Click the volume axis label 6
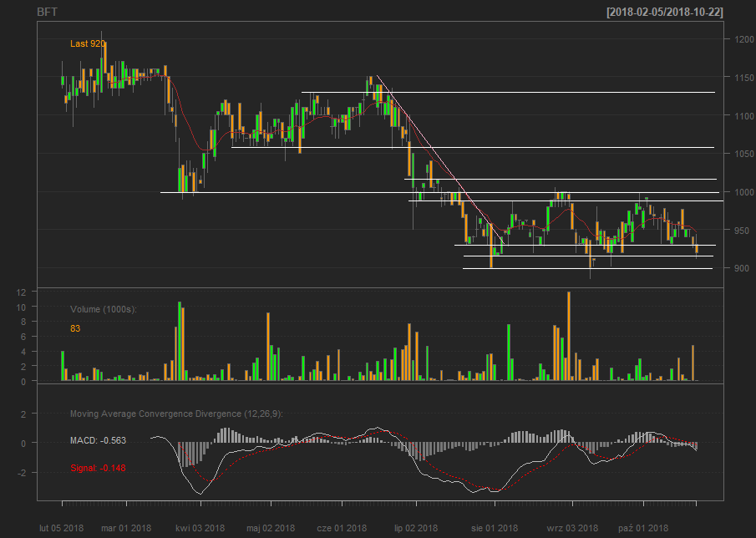This screenshot has width=756, height=538. click(x=23, y=337)
